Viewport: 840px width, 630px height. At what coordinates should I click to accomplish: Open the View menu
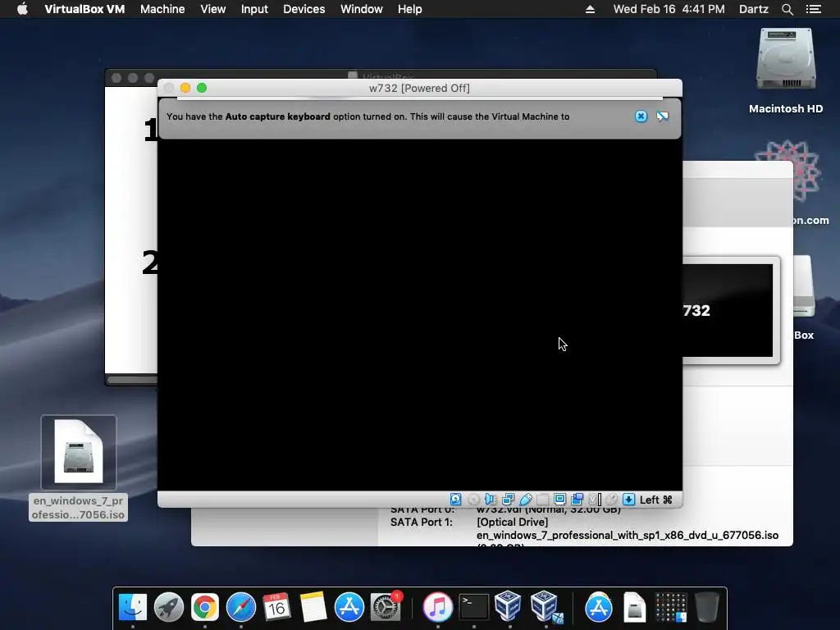[x=212, y=9]
